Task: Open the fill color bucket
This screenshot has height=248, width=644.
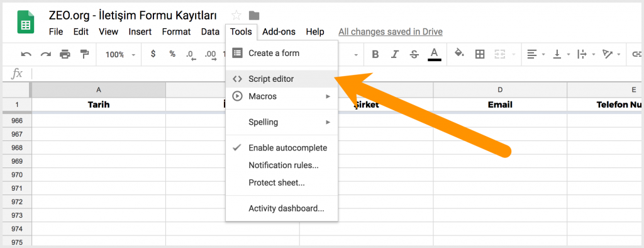Action: (460, 54)
